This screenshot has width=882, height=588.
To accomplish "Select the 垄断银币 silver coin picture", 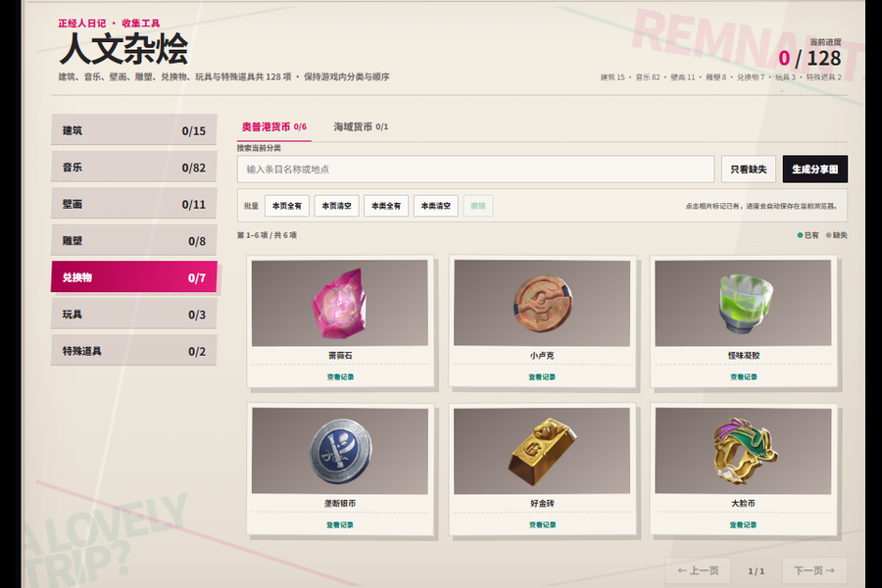I will click(340, 451).
